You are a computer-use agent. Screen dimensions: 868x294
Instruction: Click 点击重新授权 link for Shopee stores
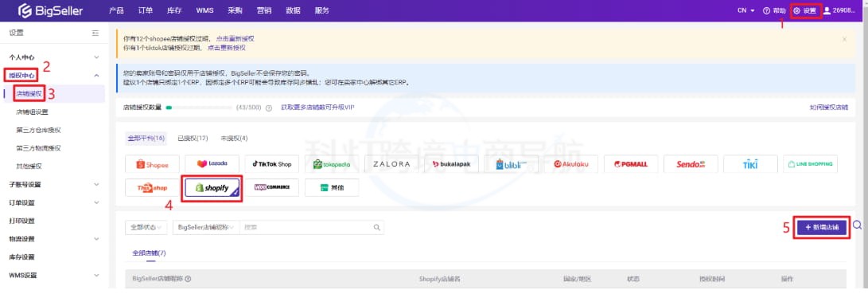coord(235,39)
